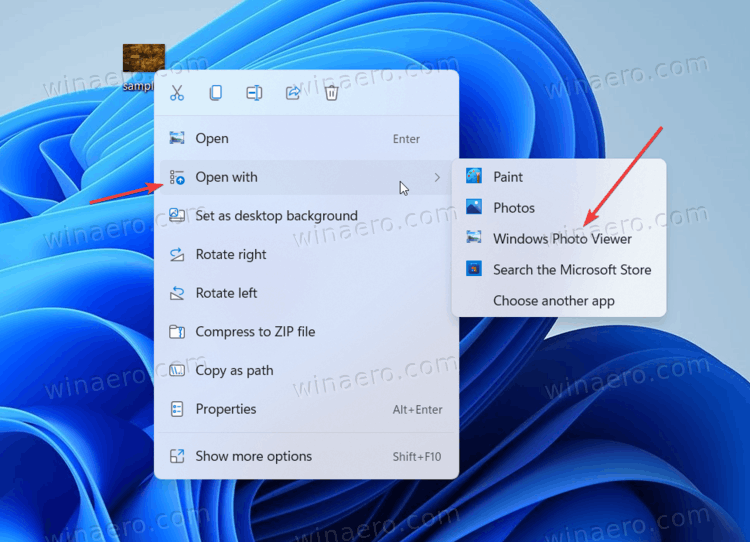750x542 pixels.
Task: Click the Rename icon in context menu
Action: (254, 93)
